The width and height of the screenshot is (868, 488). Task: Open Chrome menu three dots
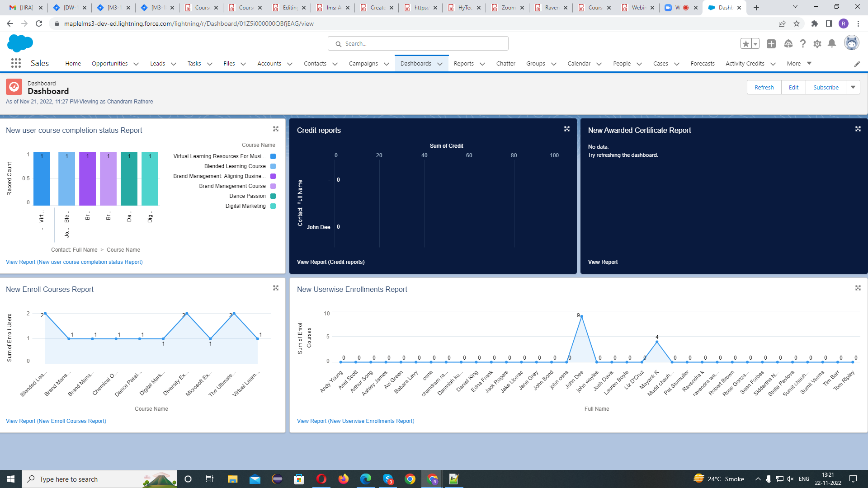pyautogui.click(x=858, y=23)
